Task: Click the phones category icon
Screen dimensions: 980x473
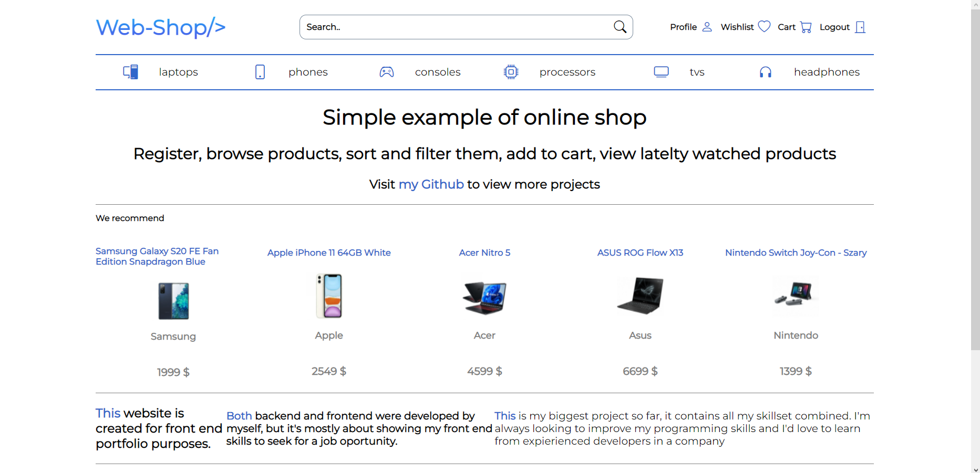Action: tap(260, 72)
